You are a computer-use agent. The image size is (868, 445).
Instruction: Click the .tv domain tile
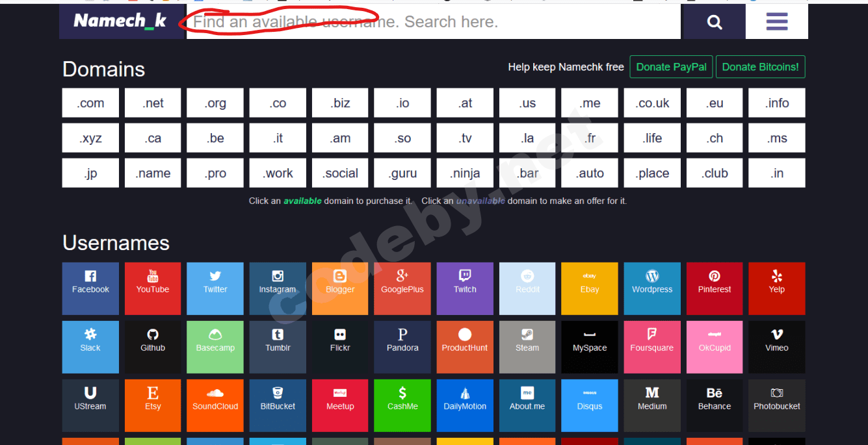[x=465, y=138]
